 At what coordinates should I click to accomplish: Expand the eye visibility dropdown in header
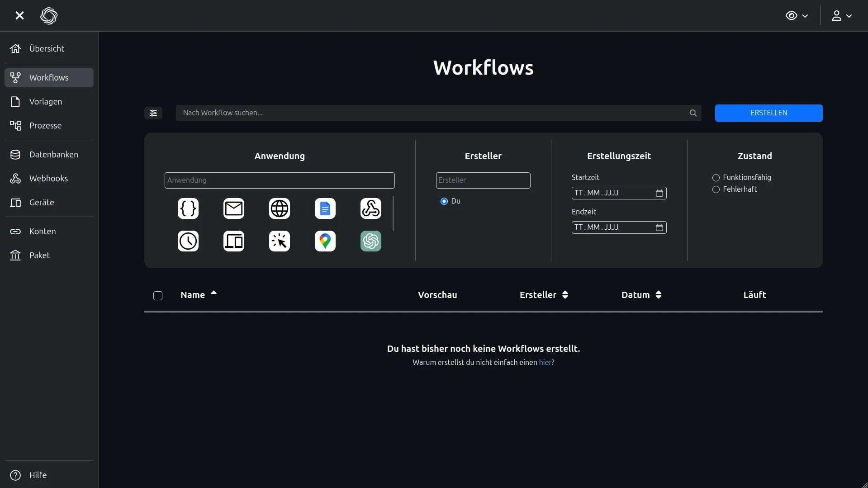(x=797, y=16)
